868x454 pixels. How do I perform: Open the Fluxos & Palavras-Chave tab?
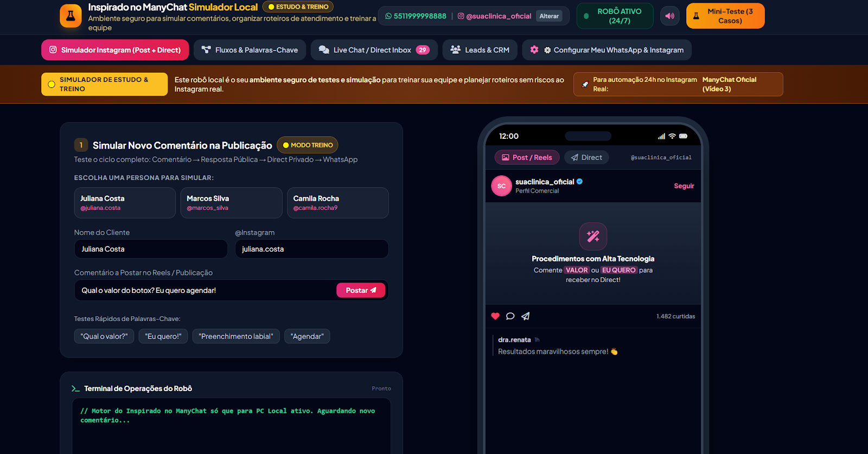250,50
